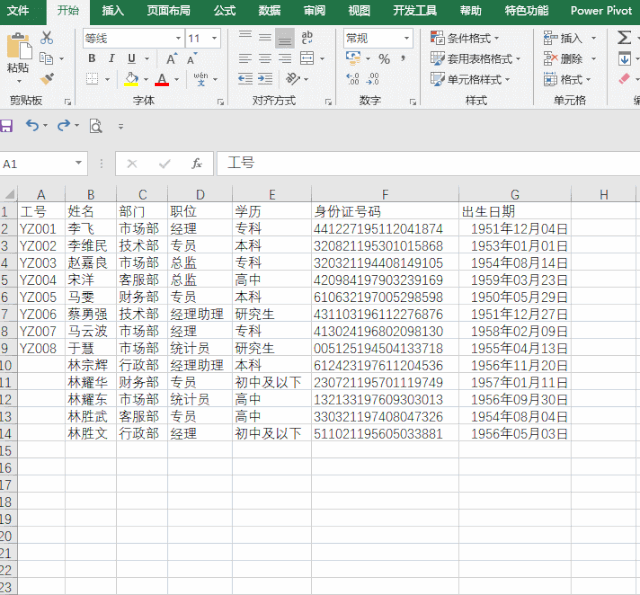Open the font name 等线 dropdown

(x=178, y=38)
